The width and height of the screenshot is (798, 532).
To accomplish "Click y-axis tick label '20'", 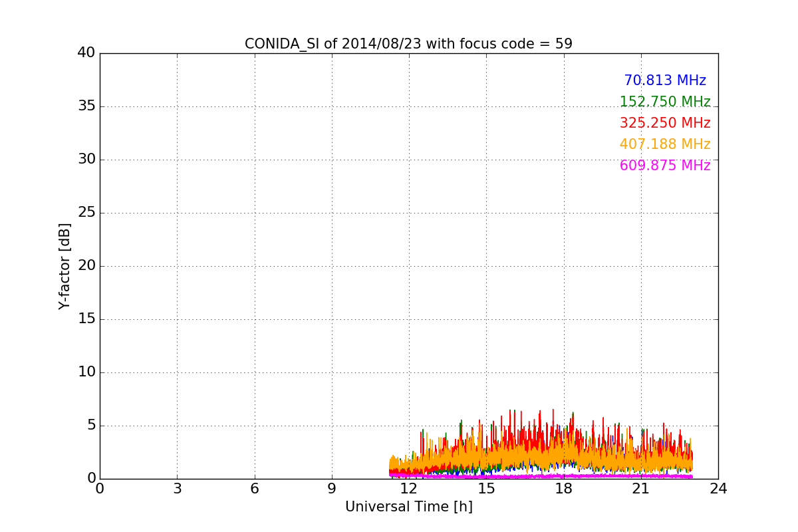I will [86, 265].
